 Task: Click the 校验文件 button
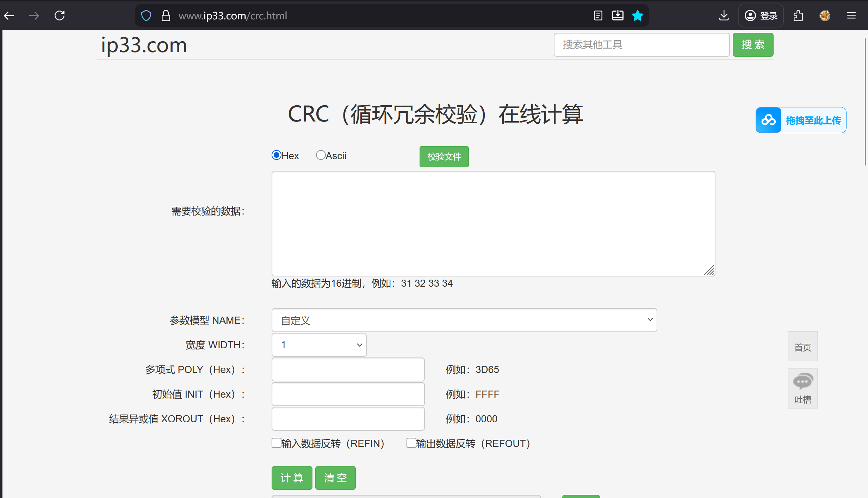pyautogui.click(x=444, y=156)
